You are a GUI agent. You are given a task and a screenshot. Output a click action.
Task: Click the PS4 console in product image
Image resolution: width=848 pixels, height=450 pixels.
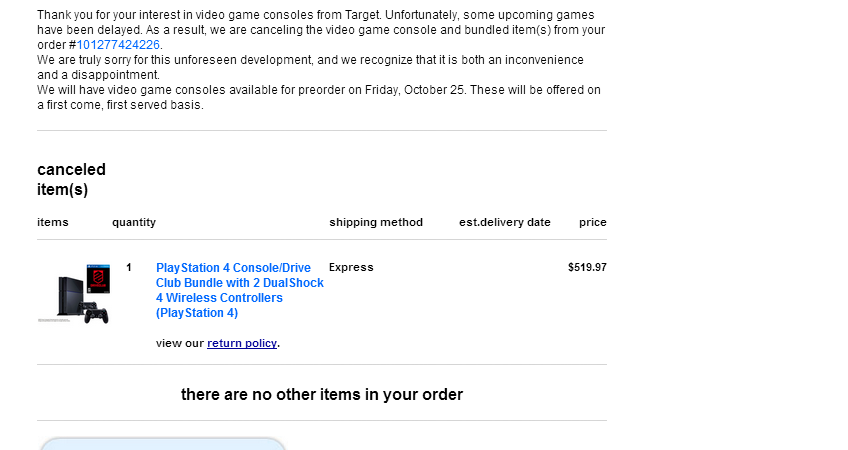point(70,296)
